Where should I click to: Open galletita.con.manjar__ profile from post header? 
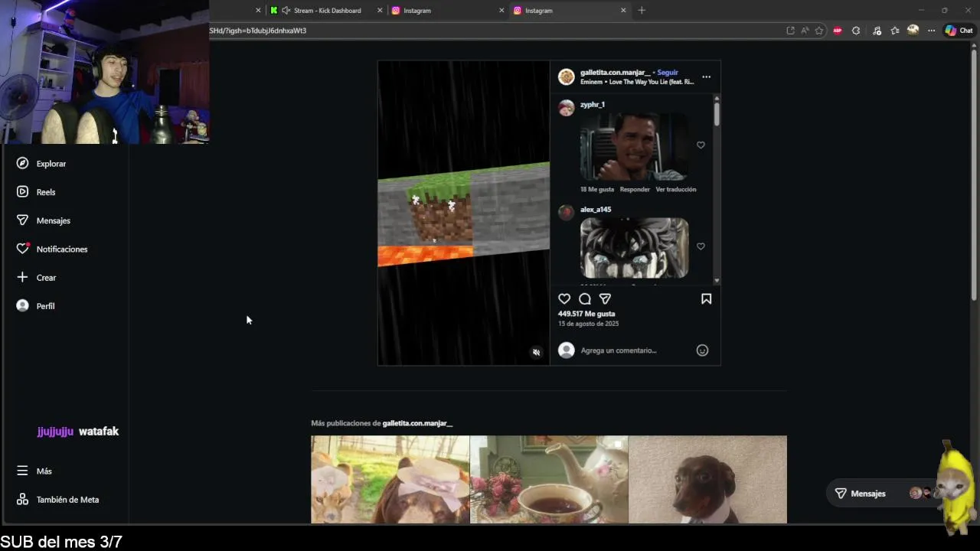click(615, 73)
